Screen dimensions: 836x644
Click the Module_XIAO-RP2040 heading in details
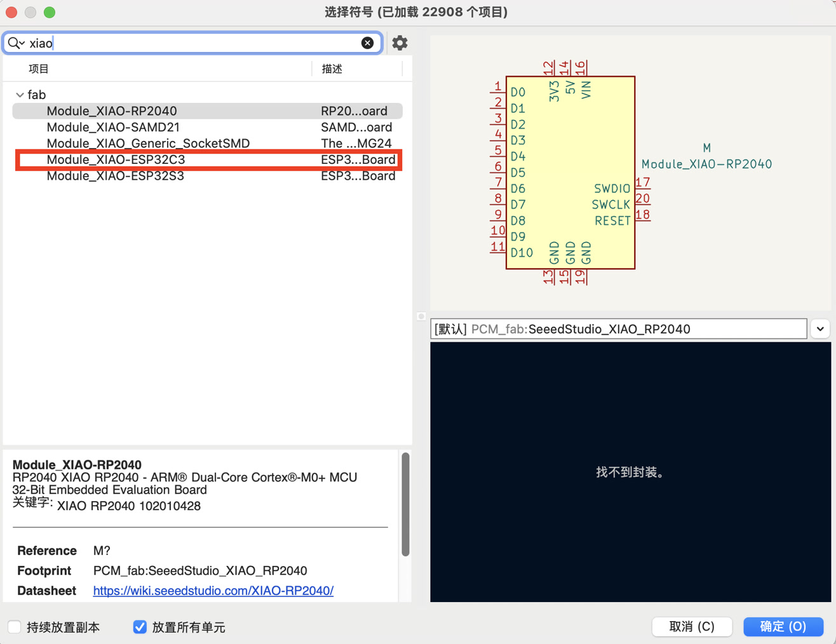pos(77,465)
